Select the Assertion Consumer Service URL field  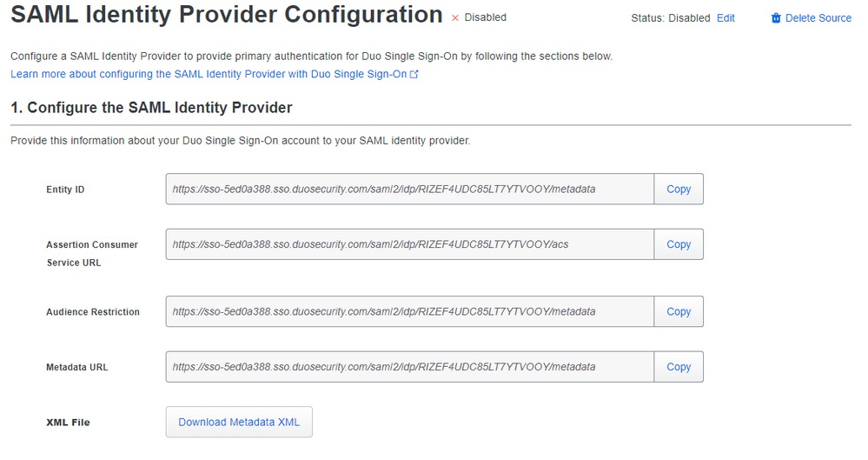[409, 244]
